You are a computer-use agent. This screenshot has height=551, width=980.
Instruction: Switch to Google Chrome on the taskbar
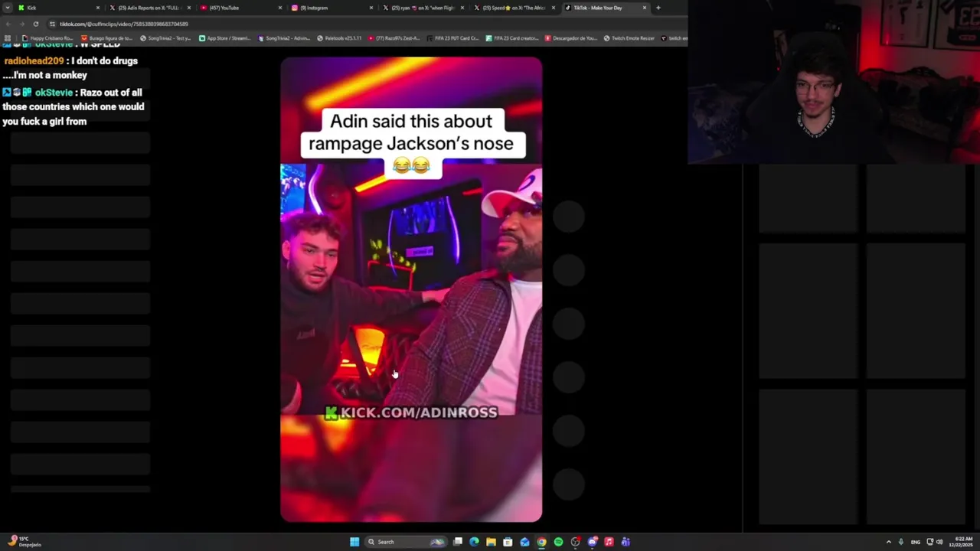(x=541, y=542)
